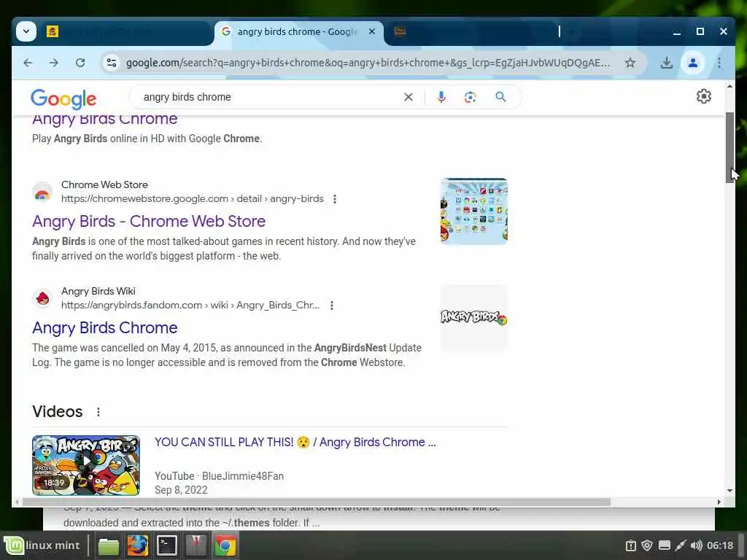This screenshot has width=747, height=560.
Task: Click angrybirds.fandom.com URL text
Action: click(x=190, y=306)
